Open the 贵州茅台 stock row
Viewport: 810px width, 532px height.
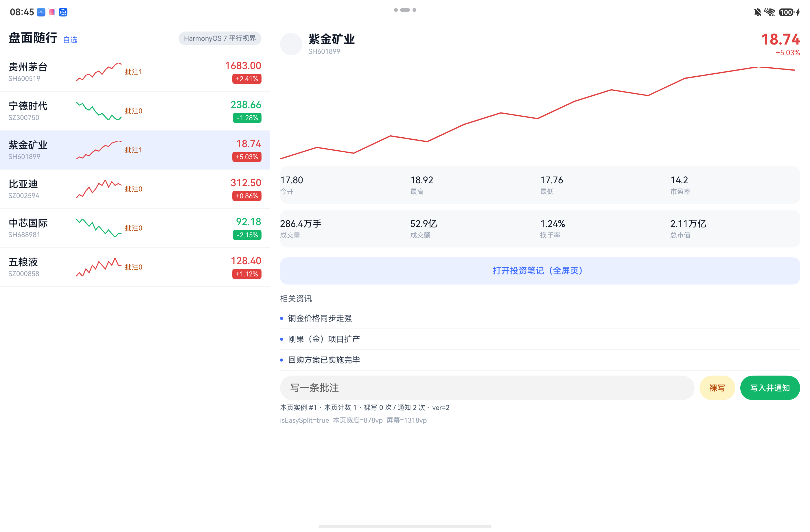(135, 72)
